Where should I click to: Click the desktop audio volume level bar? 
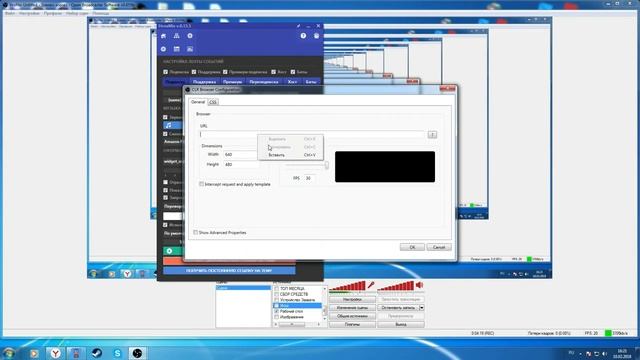(x=396, y=286)
